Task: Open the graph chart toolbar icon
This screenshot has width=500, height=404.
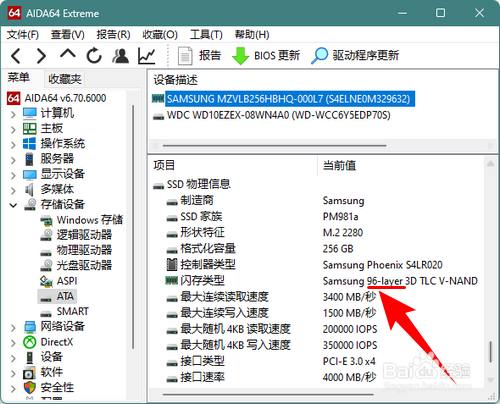Action: [x=147, y=56]
